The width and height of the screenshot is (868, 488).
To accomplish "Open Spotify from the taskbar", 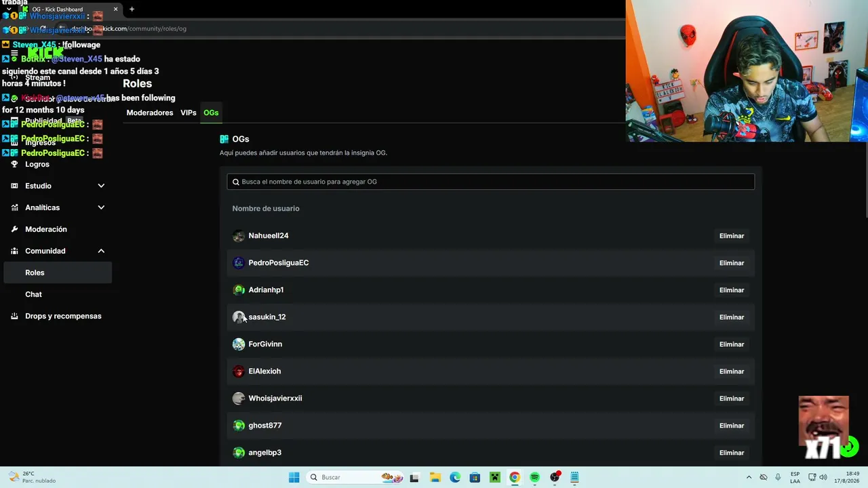I will click(x=535, y=477).
